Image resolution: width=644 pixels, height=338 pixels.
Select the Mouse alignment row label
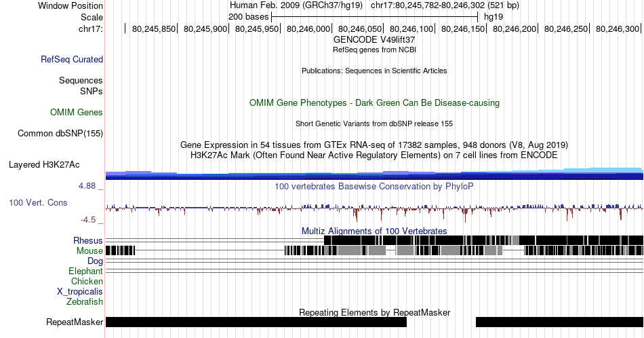coord(89,251)
